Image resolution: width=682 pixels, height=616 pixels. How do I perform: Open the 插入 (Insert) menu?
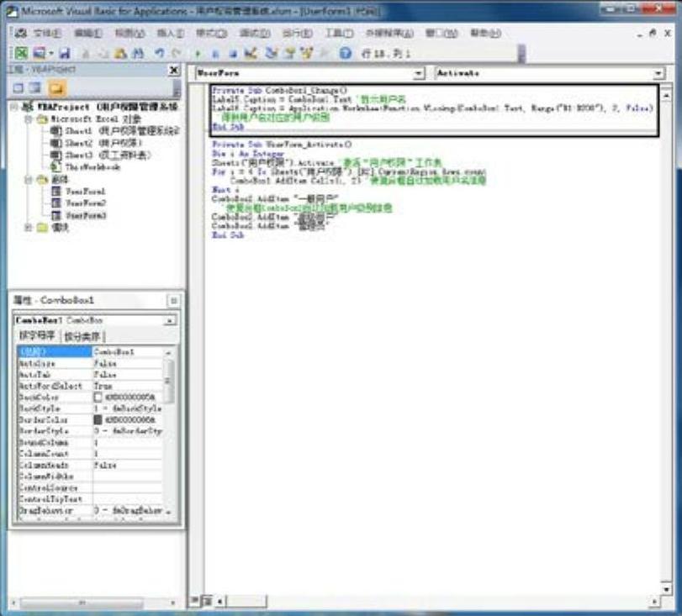click(x=170, y=33)
